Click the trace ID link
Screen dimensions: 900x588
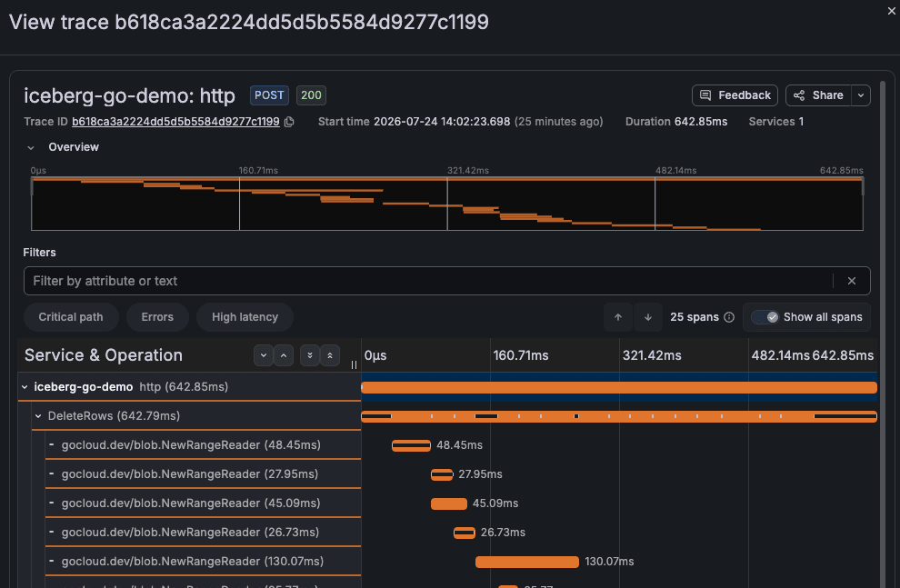(175, 122)
